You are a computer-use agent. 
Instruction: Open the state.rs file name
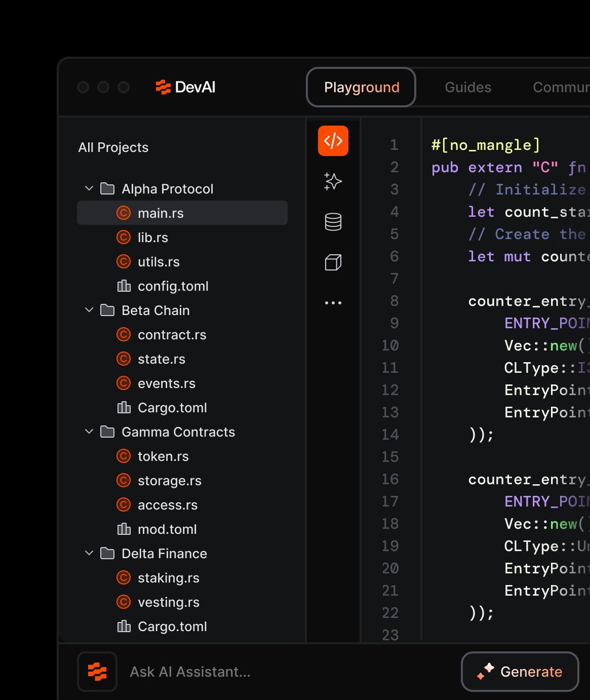(x=161, y=359)
